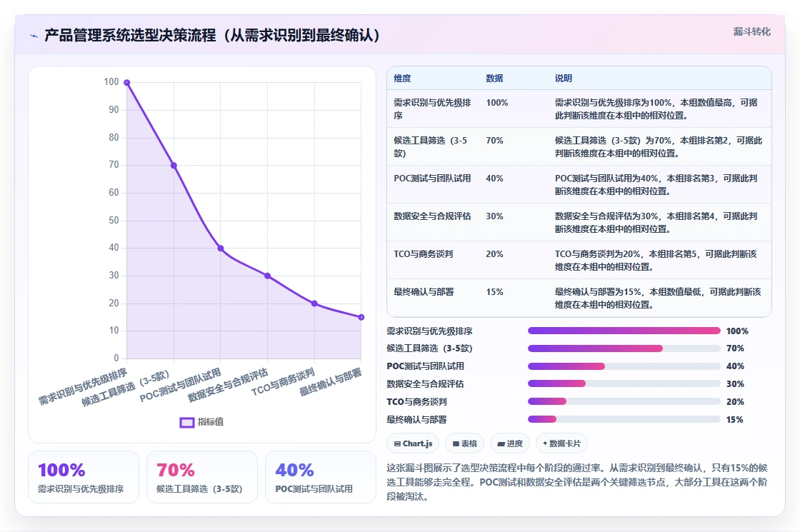Image resolution: width=800 pixels, height=532 pixels.
Task: Click the TCO与商务谈判 20% progress bar
Action: [624, 401]
